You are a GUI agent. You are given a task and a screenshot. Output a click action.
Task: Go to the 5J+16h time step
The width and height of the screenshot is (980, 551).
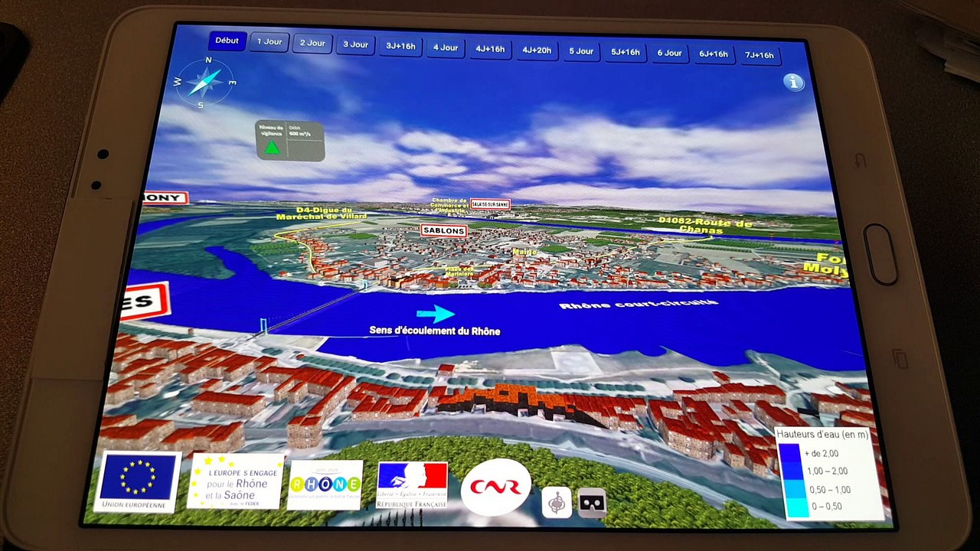click(x=626, y=52)
